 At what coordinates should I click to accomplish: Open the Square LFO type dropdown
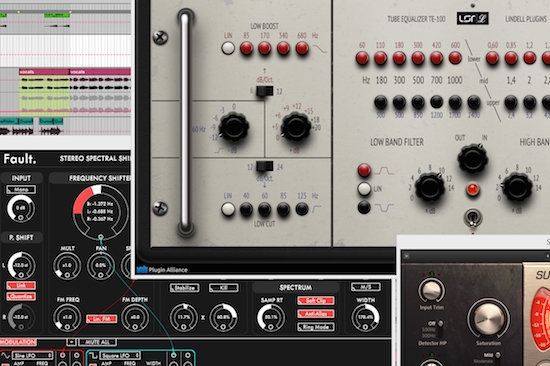(x=120, y=355)
